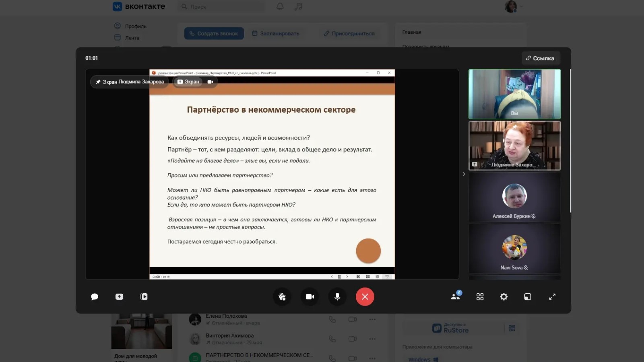Switch the call to grid layout
The image size is (644, 362).
coord(480,297)
